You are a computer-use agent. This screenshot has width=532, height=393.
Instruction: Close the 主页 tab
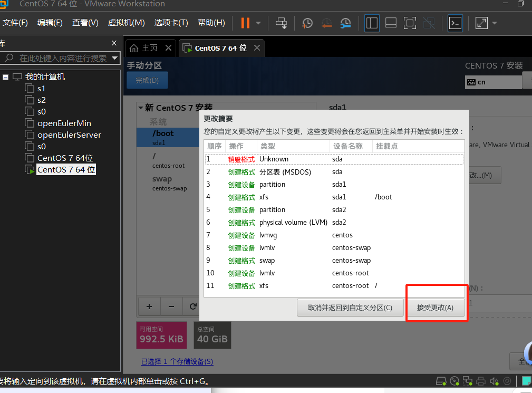pos(168,48)
